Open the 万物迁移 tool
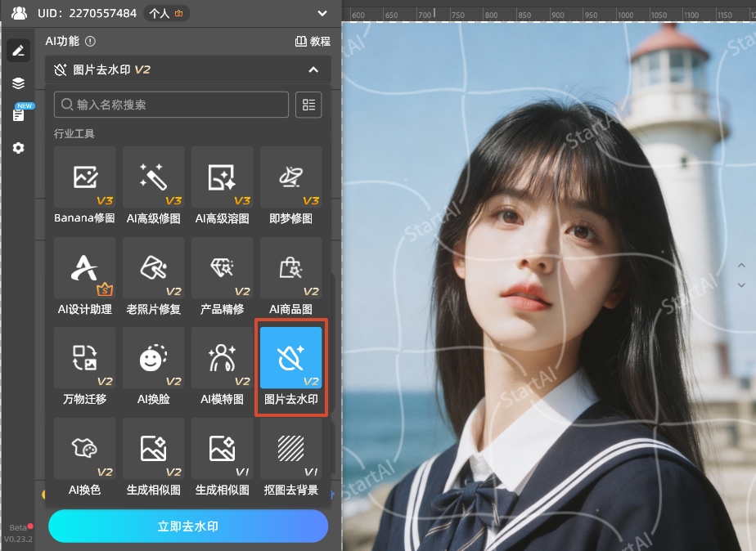This screenshot has width=756, height=551. pos(84,358)
